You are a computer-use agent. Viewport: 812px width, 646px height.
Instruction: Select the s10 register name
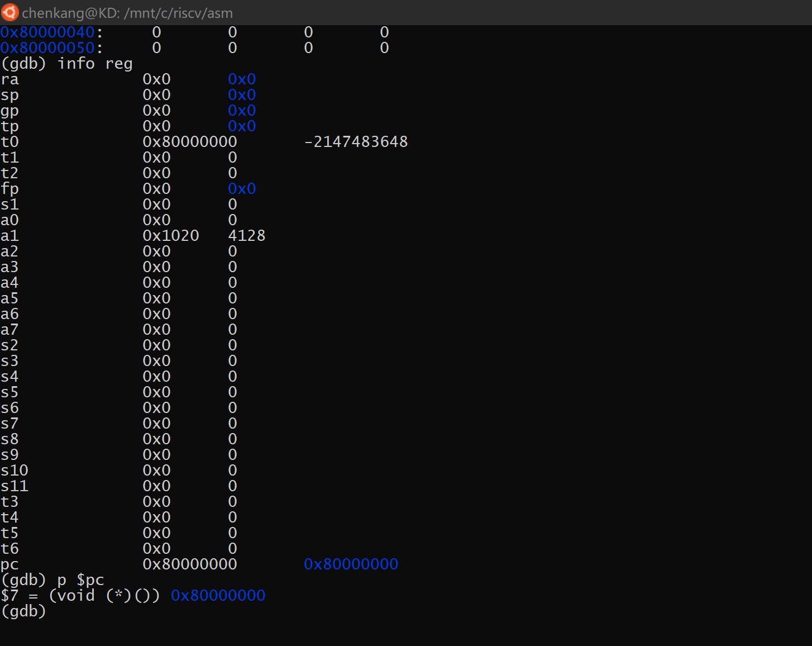click(15, 471)
